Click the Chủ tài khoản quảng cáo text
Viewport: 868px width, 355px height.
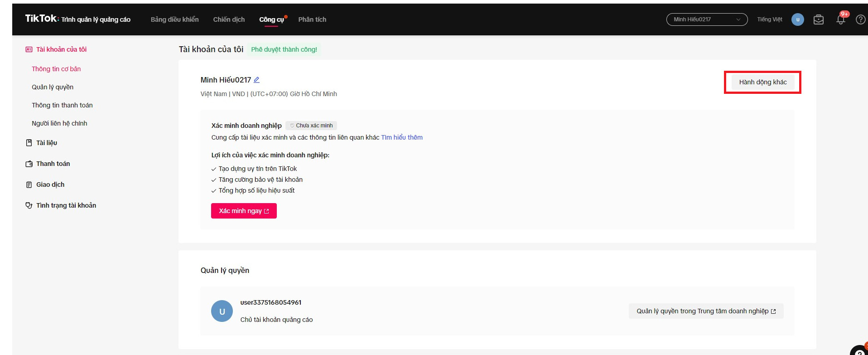coord(276,320)
